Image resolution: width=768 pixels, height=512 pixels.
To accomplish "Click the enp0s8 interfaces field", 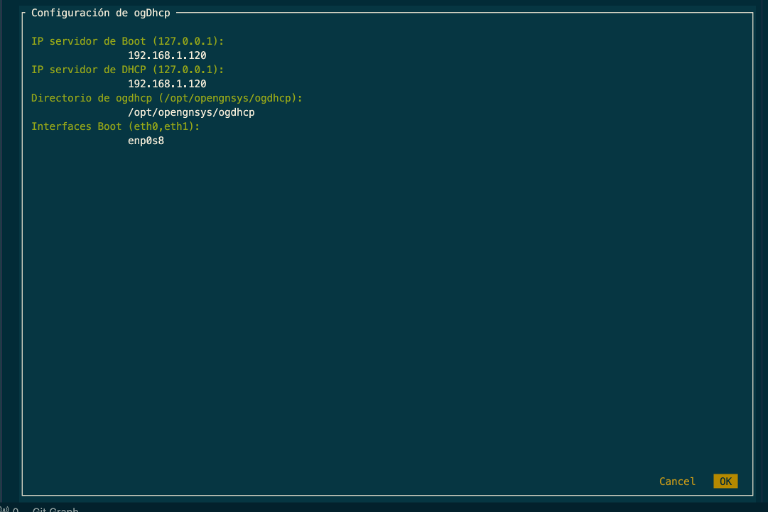I will tap(146, 141).
